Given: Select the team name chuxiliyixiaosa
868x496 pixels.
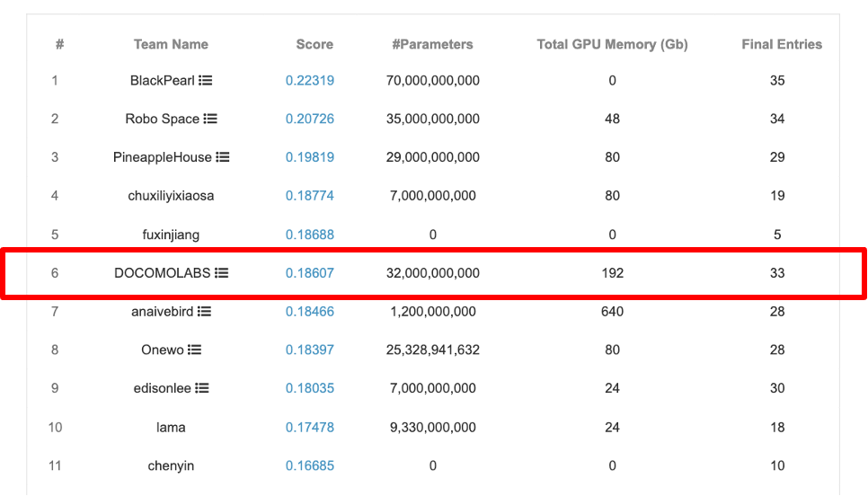Looking at the screenshot, I should [171, 195].
